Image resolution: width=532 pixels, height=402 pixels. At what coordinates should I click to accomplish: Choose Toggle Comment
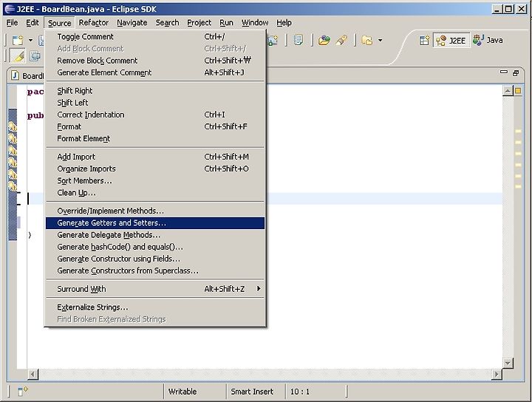pos(155,37)
